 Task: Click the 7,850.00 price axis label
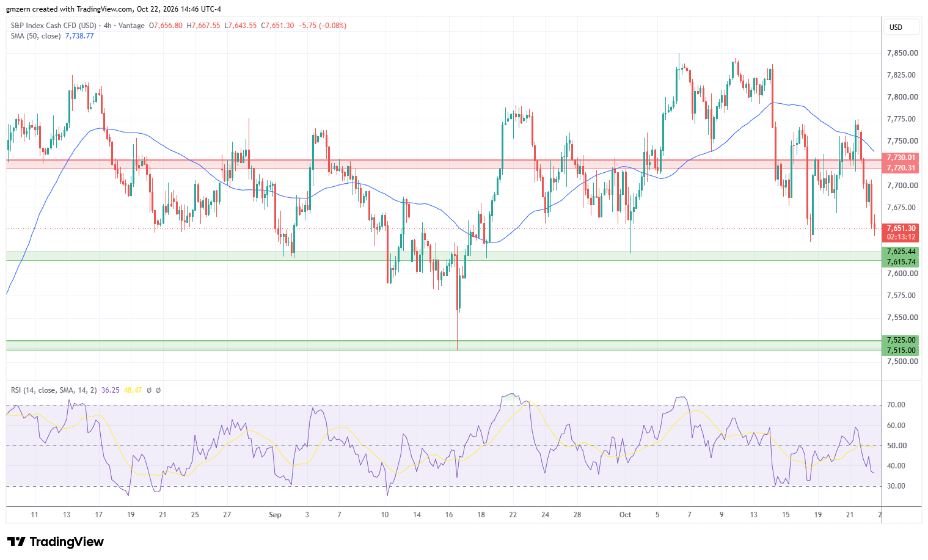pos(902,53)
